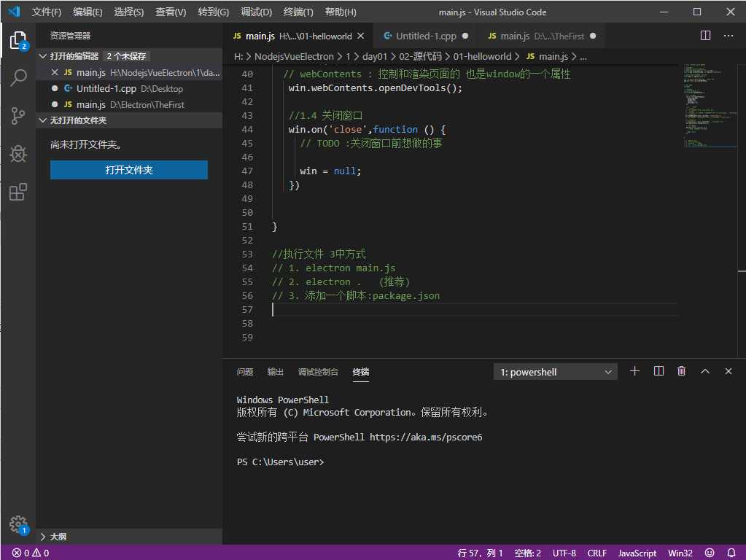Image resolution: width=746 pixels, height=560 pixels.
Task: Place cursor on line 47 win = null
Action: tap(330, 171)
